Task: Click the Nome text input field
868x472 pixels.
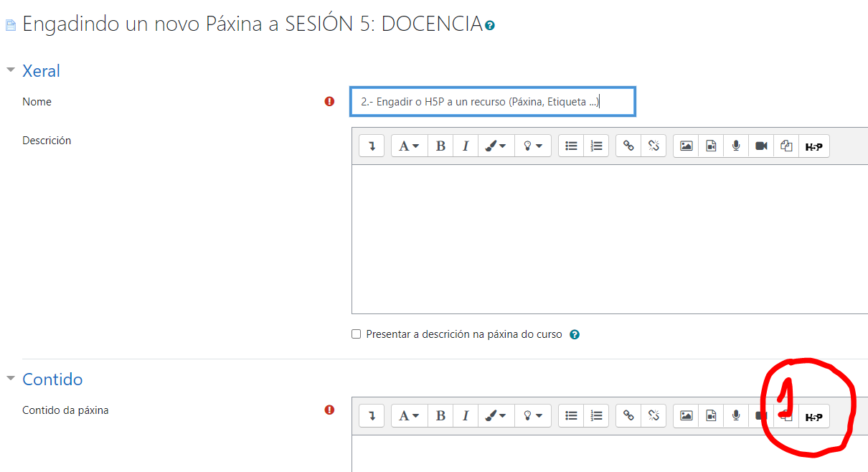Action: 492,102
